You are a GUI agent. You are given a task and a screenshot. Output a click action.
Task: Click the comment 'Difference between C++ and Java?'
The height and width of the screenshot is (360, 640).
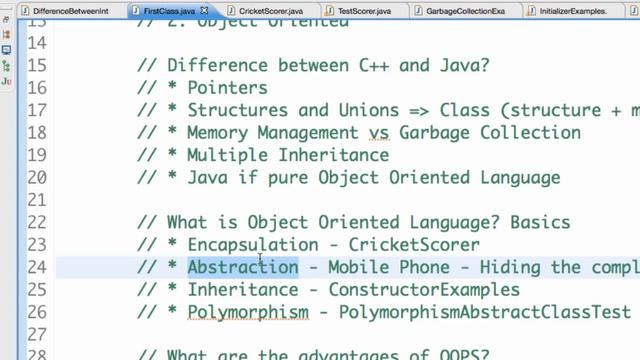tap(313, 65)
